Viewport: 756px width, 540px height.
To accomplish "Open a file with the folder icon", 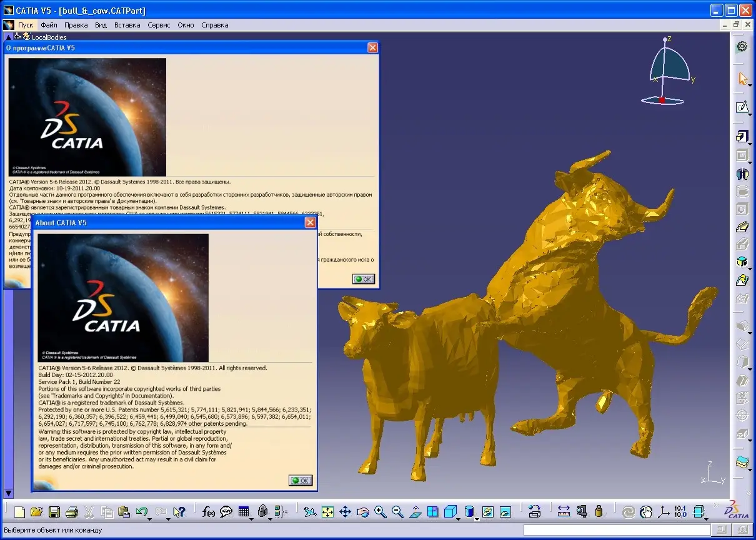I will click(x=37, y=513).
